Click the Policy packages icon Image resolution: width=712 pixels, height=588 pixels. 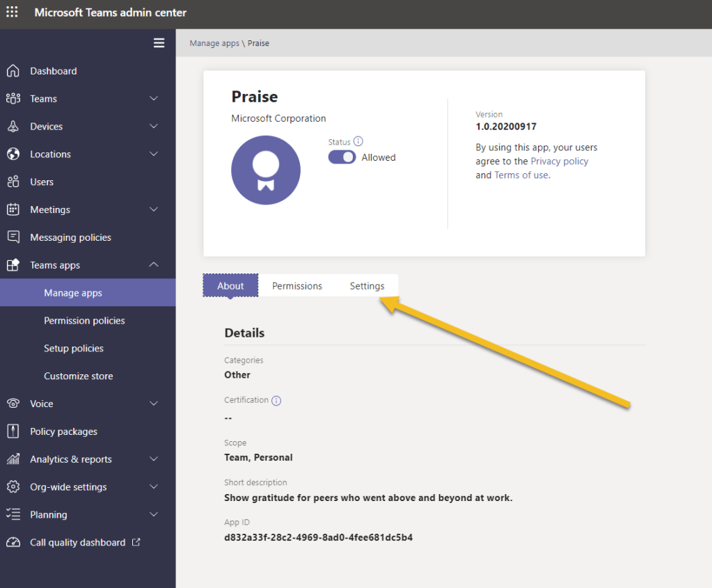13,431
